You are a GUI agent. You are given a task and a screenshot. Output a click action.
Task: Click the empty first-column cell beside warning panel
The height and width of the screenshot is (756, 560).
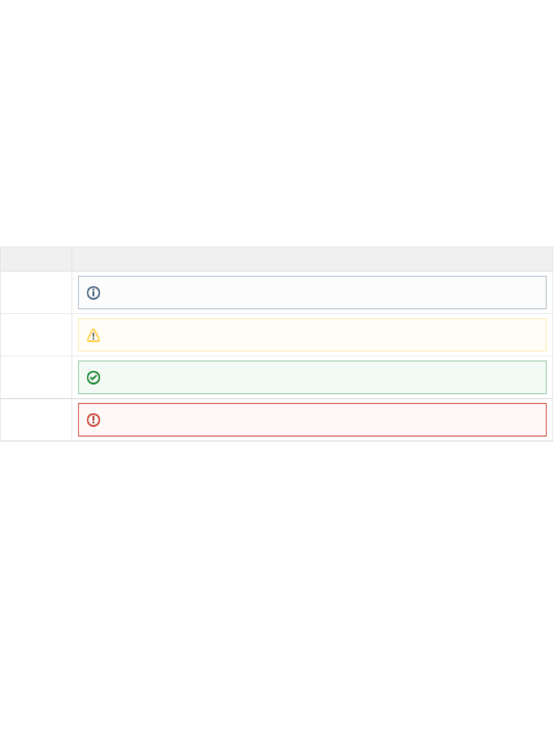(36, 335)
